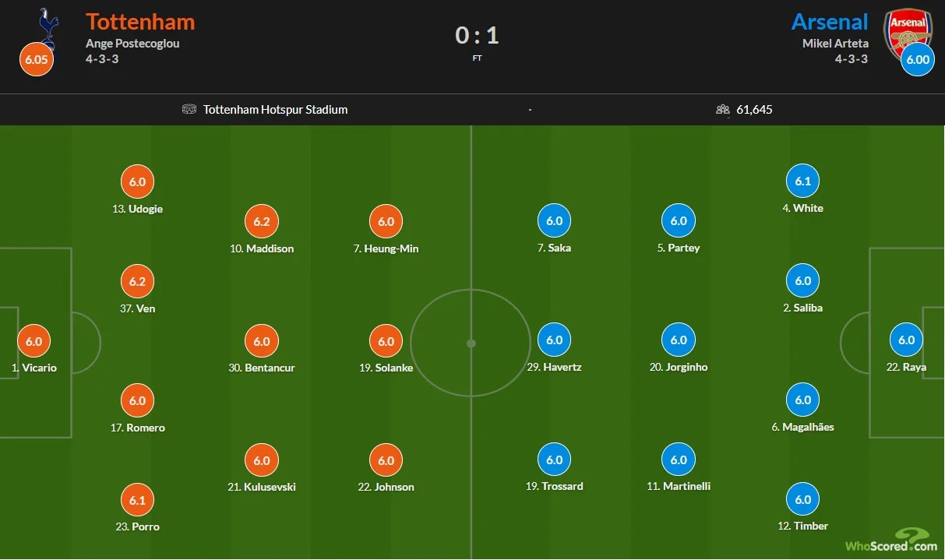Click Vicario's 6.0 rating circle
Screen dimensions: 945x560
point(33,341)
